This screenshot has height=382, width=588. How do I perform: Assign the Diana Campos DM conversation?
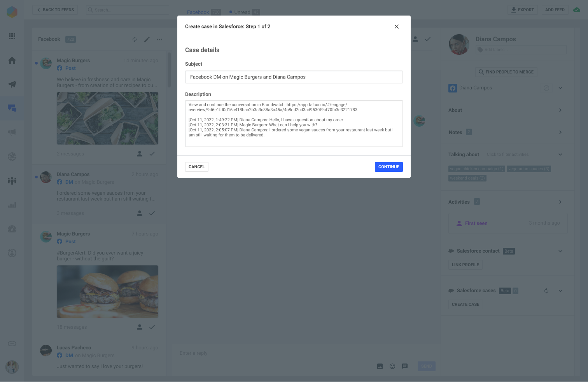pyautogui.click(x=140, y=213)
